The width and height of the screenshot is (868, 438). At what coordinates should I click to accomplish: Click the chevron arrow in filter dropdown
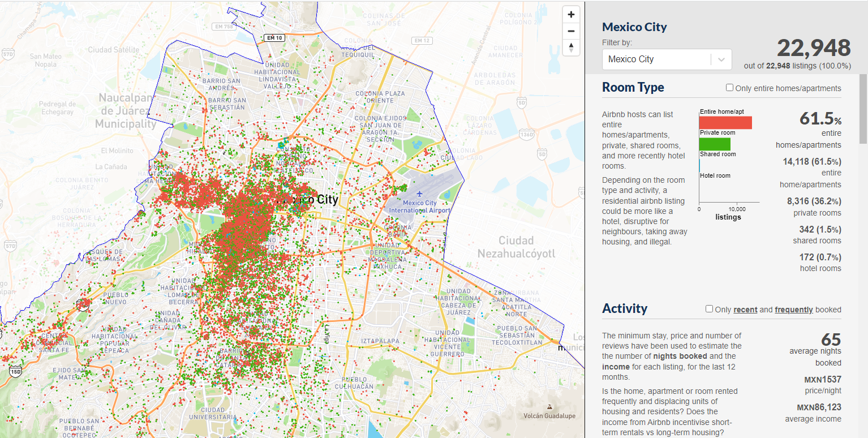click(x=721, y=59)
